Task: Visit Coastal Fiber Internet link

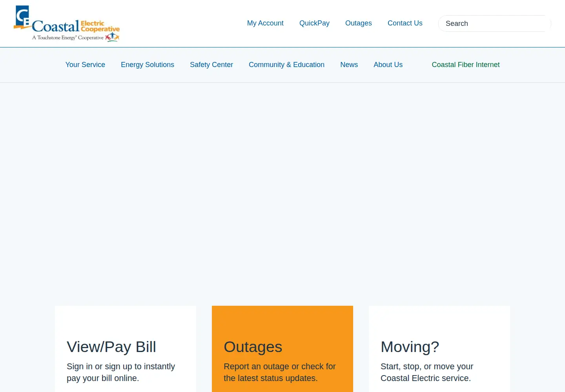Action: click(x=466, y=65)
